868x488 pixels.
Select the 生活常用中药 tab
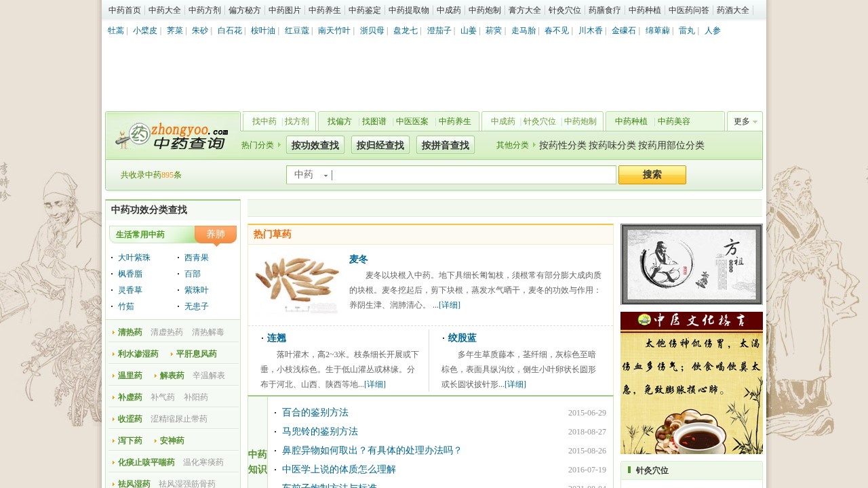tap(140, 235)
